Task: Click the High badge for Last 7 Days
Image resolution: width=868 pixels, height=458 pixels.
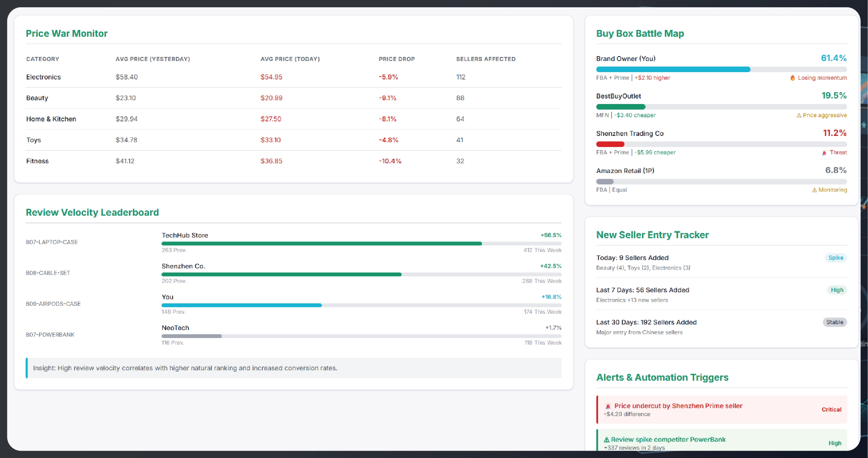Action: (x=836, y=290)
